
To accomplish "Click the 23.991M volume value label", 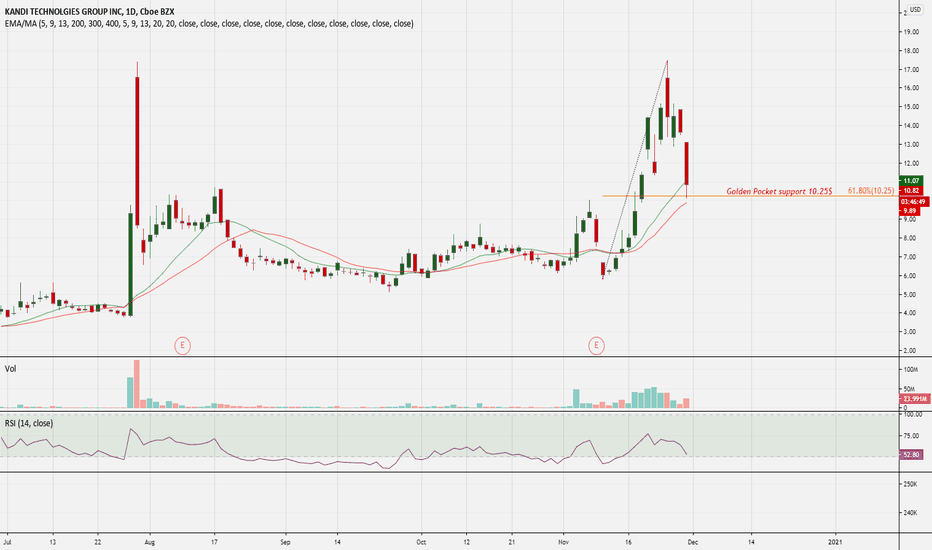I will coord(915,399).
